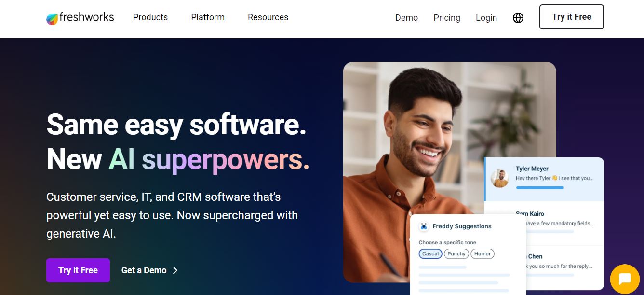The height and width of the screenshot is (295, 644).
Task: Expand the Resources menu
Action: 268,17
